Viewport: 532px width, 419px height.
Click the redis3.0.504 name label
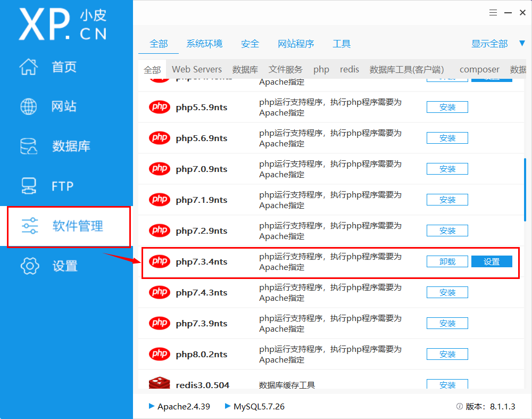(203, 385)
